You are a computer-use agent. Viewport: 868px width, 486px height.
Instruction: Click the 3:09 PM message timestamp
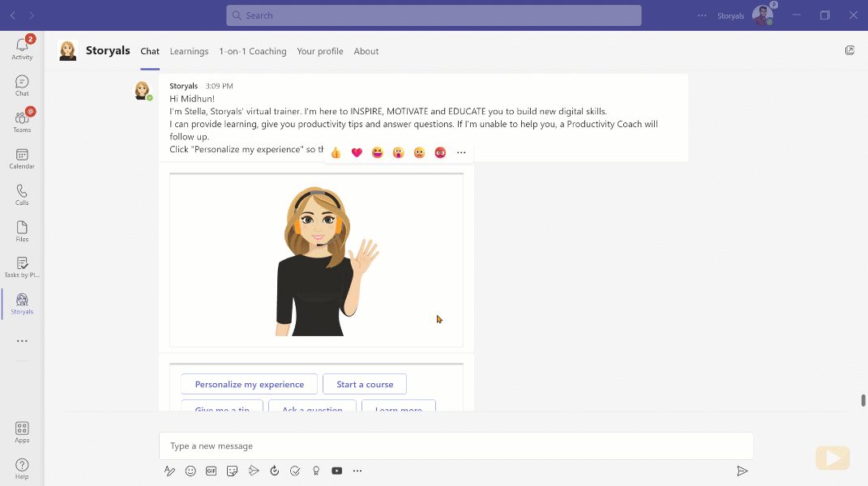tap(219, 86)
